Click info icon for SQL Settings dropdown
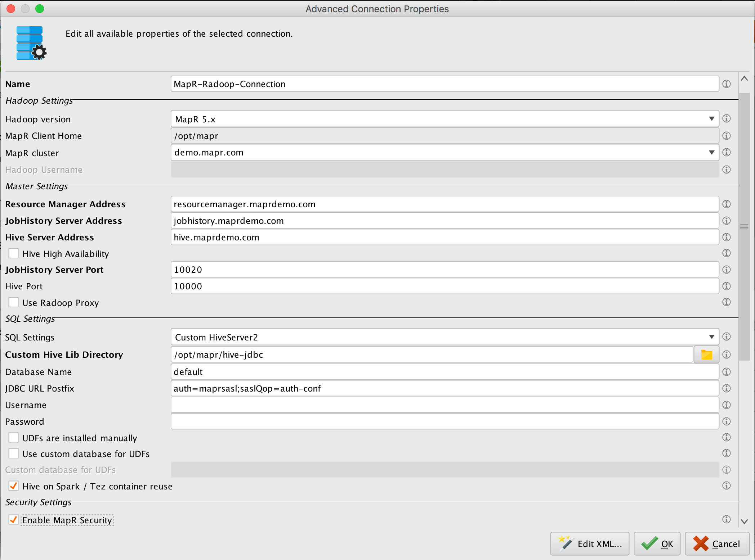The image size is (755, 560). (727, 337)
